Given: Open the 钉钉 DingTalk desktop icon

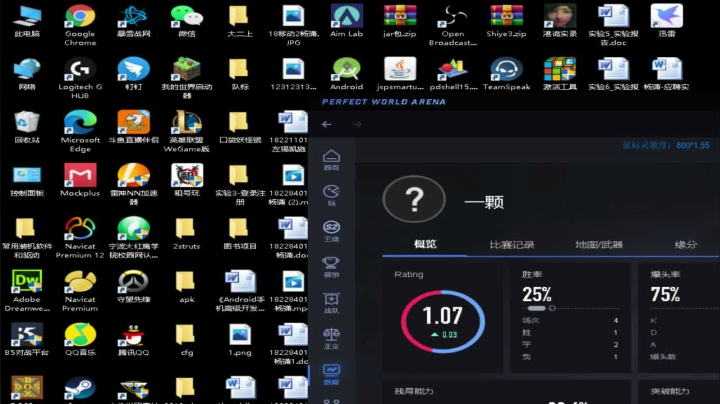Looking at the screenshot, I should [x=134, y=74].
